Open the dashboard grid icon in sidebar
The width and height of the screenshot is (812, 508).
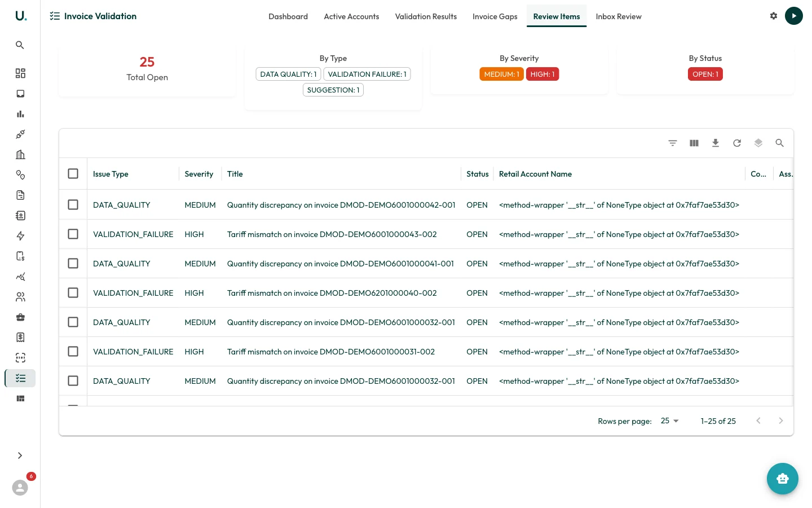pyautogui.click(x=20, y=73)
